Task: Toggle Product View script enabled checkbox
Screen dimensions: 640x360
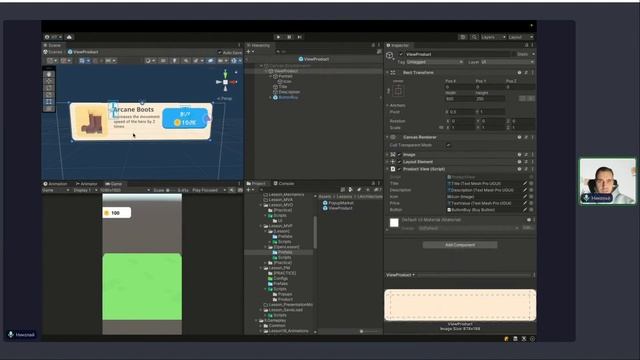Action: click(400, 169)
